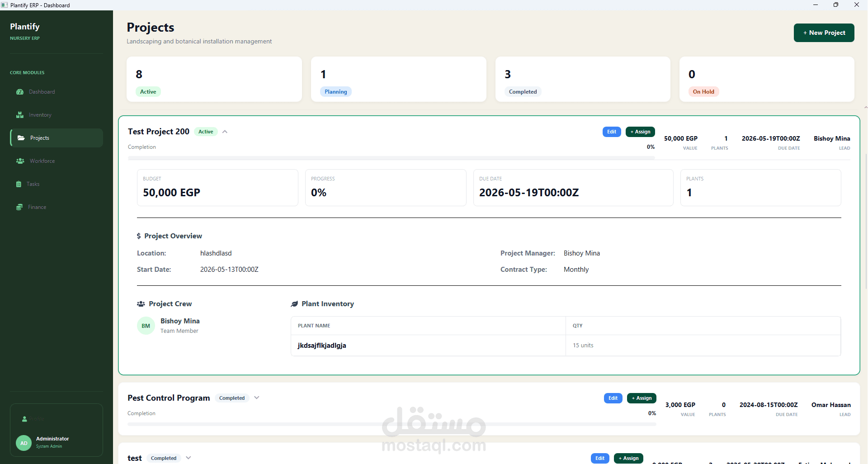The height and width of the screenshot is (464, 868).
Task: Assign crew to Pest Control Program
Action: pyautogui.click(x=642, y=398)
